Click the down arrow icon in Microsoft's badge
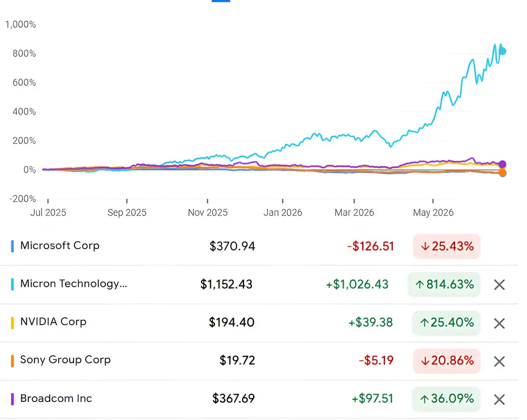 424,247
